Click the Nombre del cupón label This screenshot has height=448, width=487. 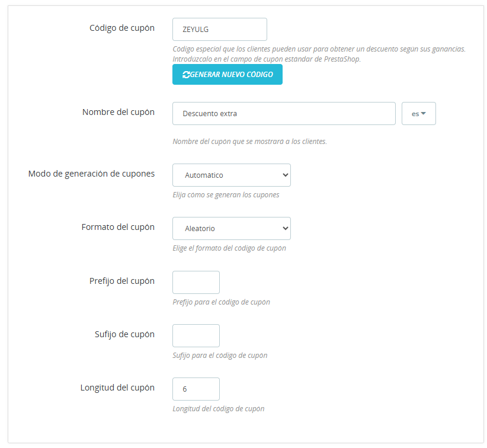point(118,112)
